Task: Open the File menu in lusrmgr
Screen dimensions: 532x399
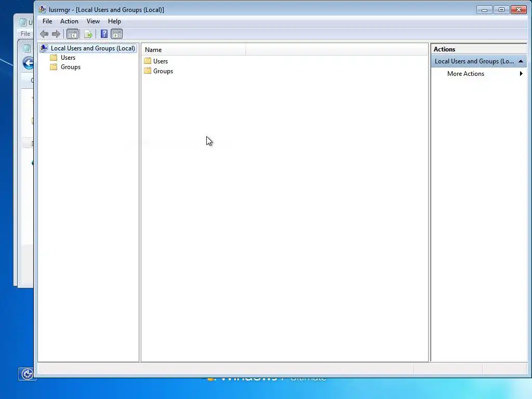Action: click(x=47, y=21)
